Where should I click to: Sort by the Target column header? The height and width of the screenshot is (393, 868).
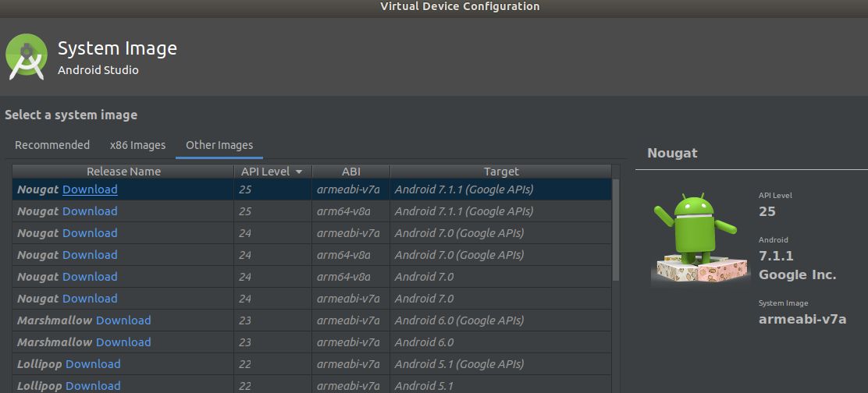pos(501,172)
